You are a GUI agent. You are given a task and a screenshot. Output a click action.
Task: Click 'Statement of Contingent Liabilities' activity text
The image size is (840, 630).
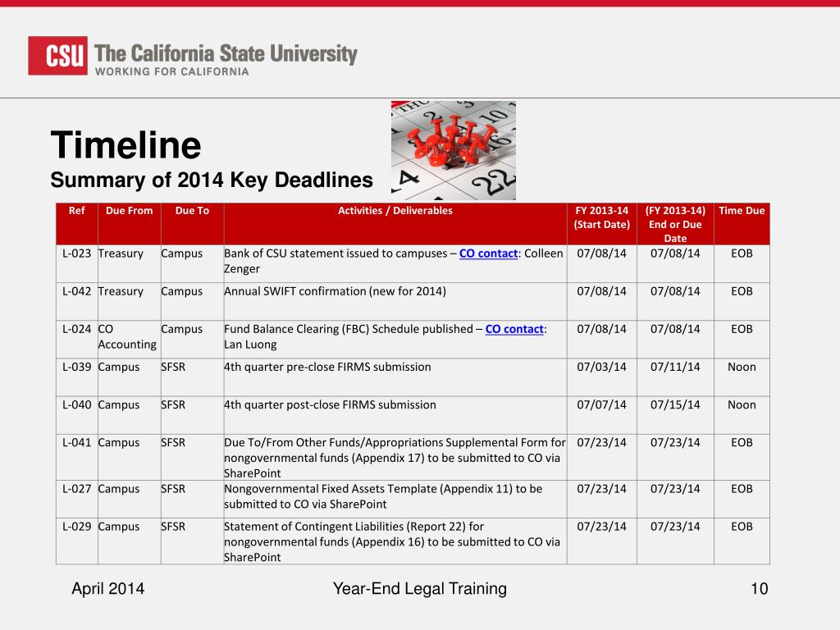tap(392, 541)
